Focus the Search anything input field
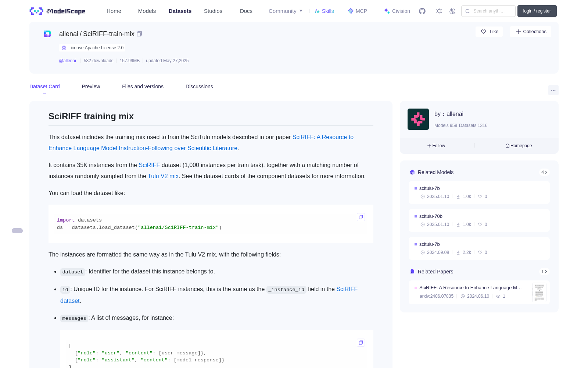The image size is (588, 368). click(488, 11)
